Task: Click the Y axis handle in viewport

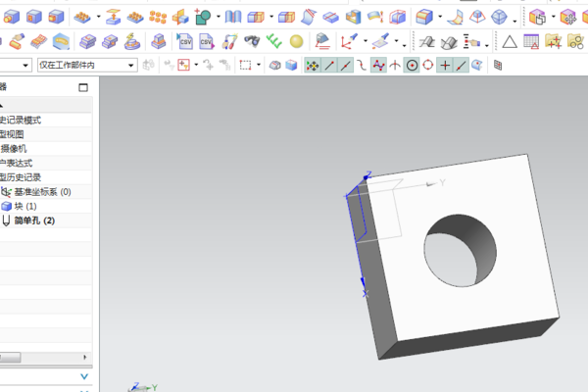Action: pyautogui.click(x=431, y=184)
